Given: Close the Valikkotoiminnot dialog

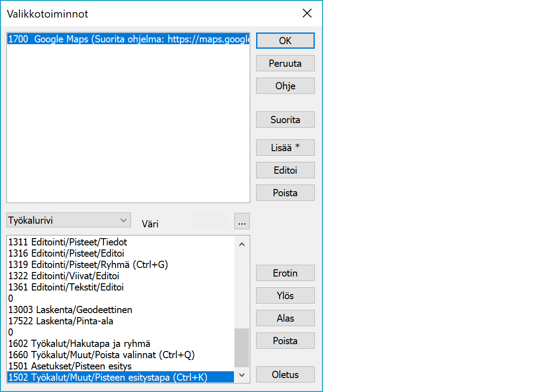Looking at the screenshot, I should click(x=307, y=14).
